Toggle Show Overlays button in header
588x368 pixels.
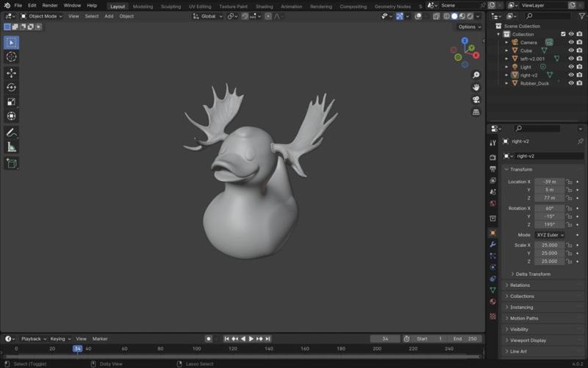(418, 16)
